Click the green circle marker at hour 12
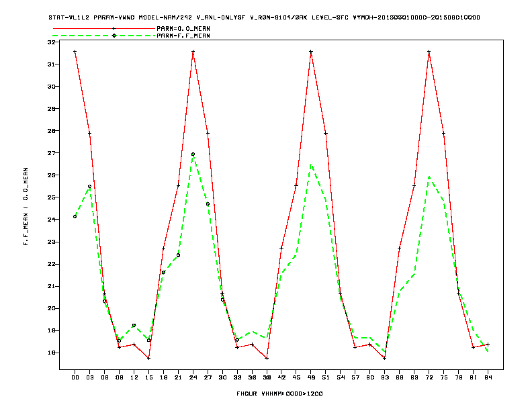 (134, 325)
